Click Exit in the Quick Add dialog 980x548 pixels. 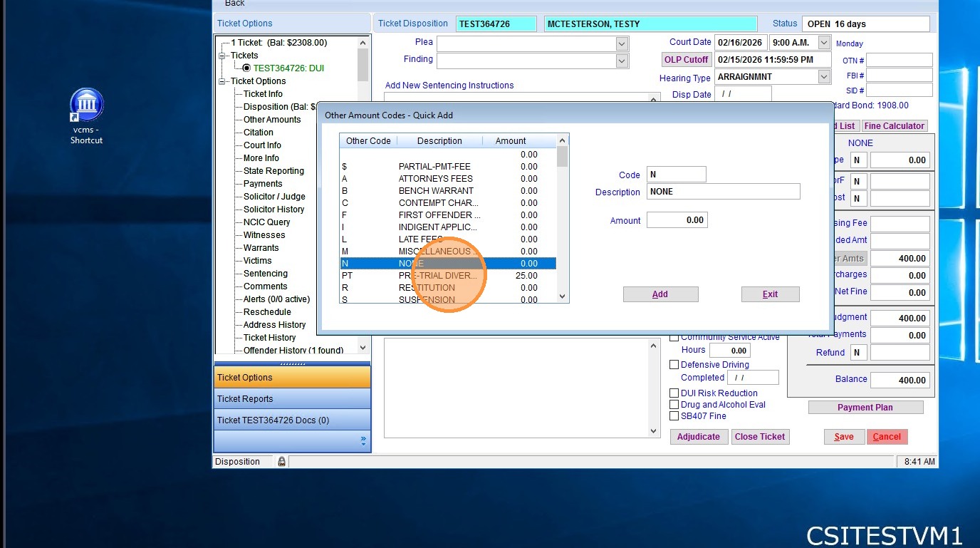click(770, 294)
